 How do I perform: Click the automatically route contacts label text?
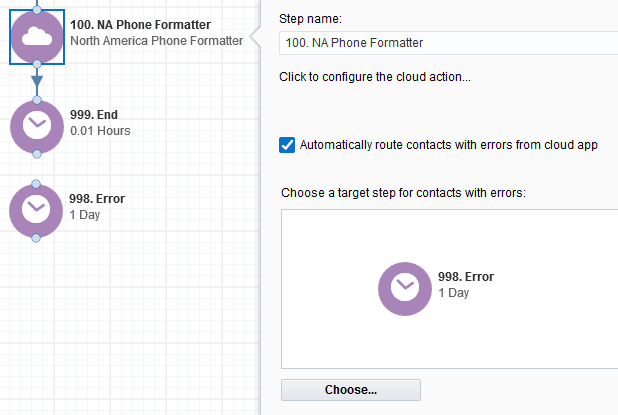coord(449,145)
